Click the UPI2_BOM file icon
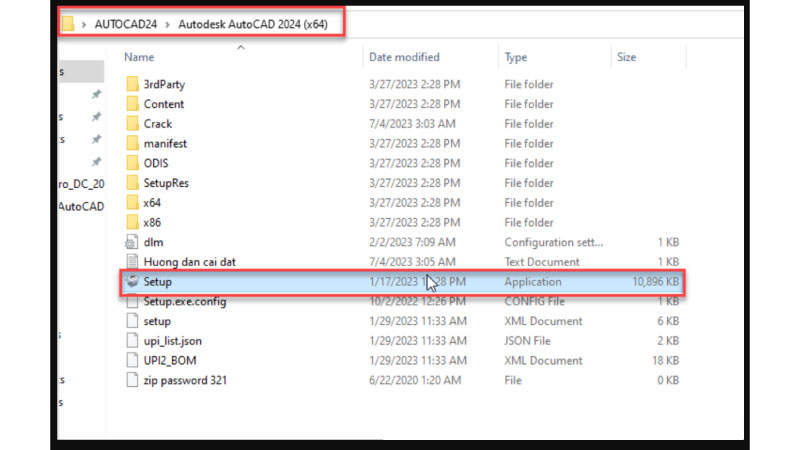The height and width of the screenshot is (450, 800). coord(132,360)
